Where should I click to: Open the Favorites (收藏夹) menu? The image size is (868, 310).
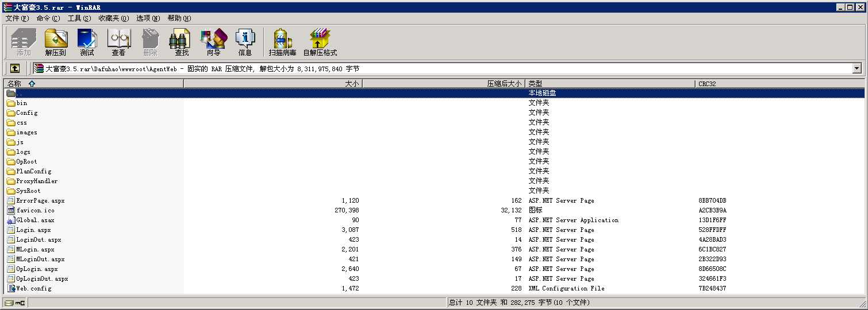click(x=113, y=18)
